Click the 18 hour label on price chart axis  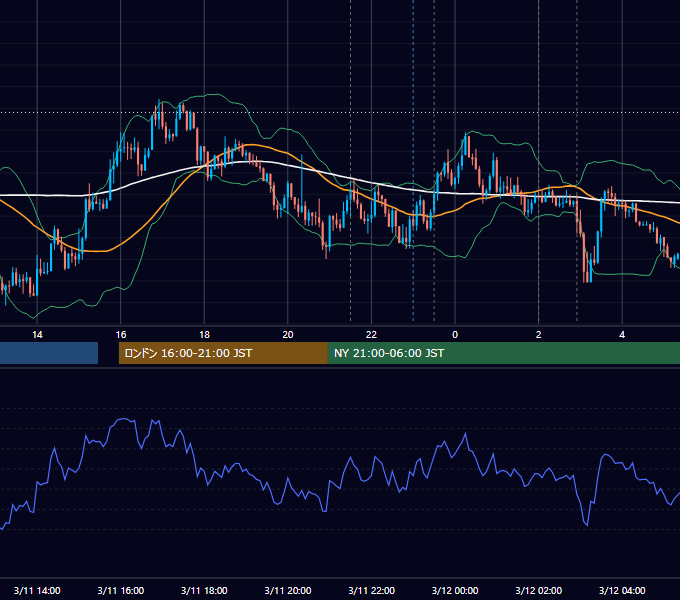[204, 335]
